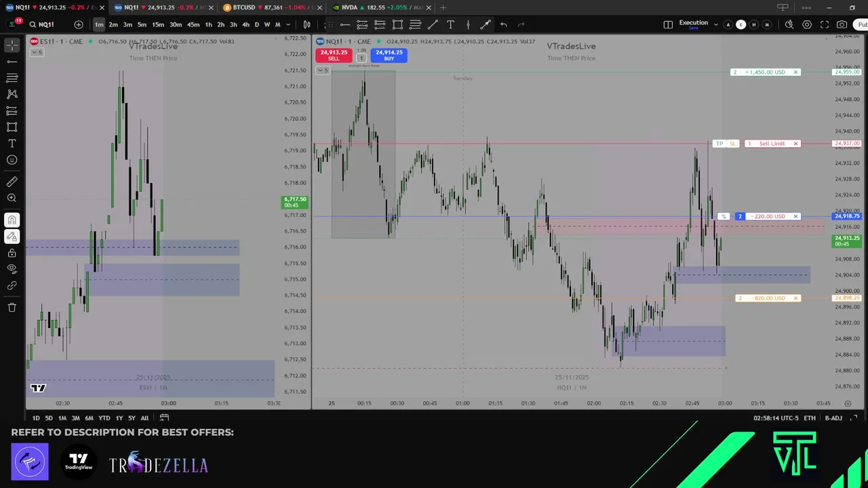Expand the ES1! chart indicators legend
Viewport: 868px width, 488px height.
click(x=37, y=52)
